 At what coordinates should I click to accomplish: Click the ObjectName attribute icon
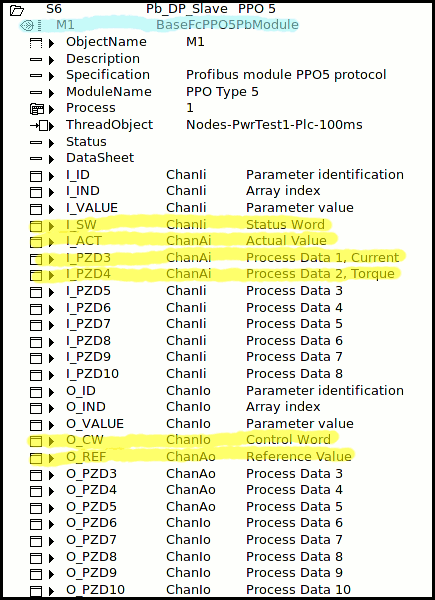(x=36, y=43)
